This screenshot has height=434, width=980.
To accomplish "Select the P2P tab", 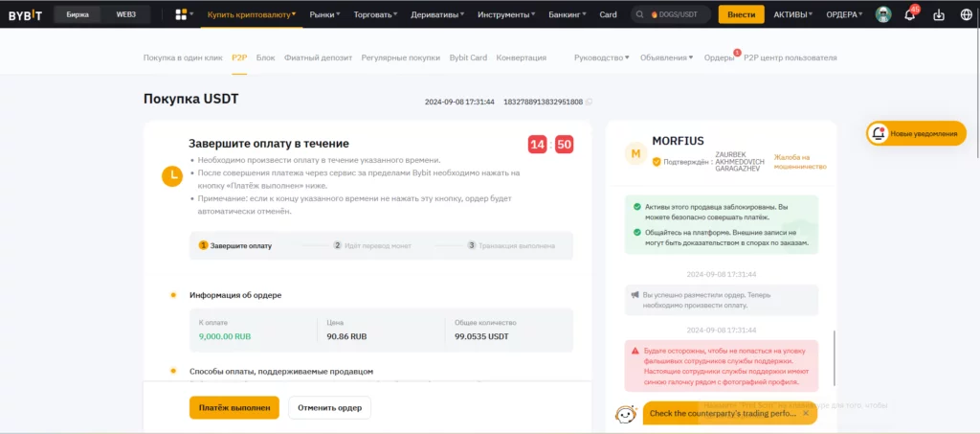I will 239,57.
